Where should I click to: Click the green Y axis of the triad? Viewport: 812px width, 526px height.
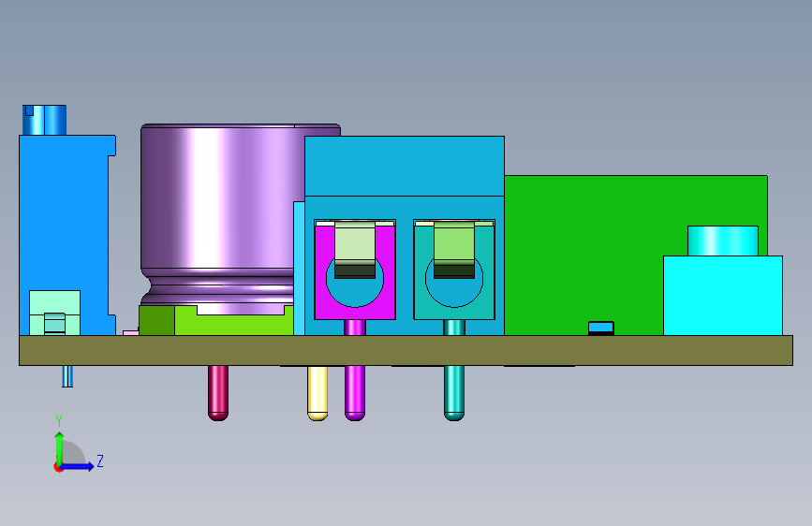point(60,447)
